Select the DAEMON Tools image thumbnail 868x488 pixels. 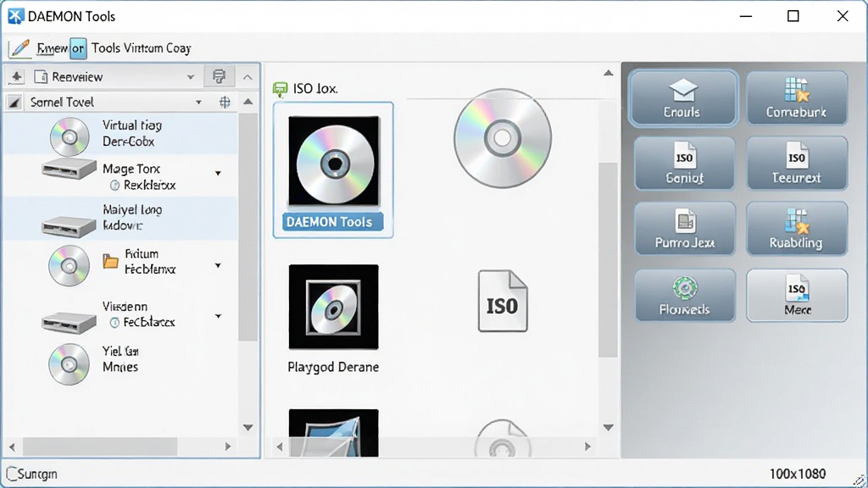point(333,169)
